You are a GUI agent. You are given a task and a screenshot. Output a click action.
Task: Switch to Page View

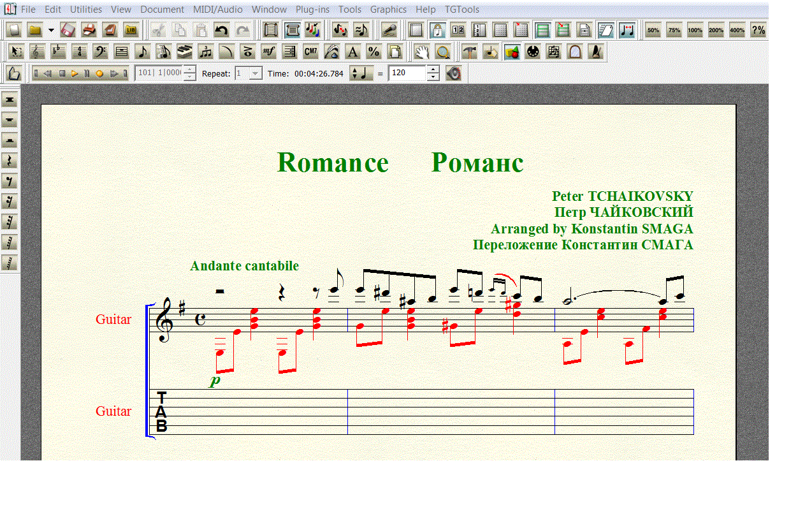[291, 30]
